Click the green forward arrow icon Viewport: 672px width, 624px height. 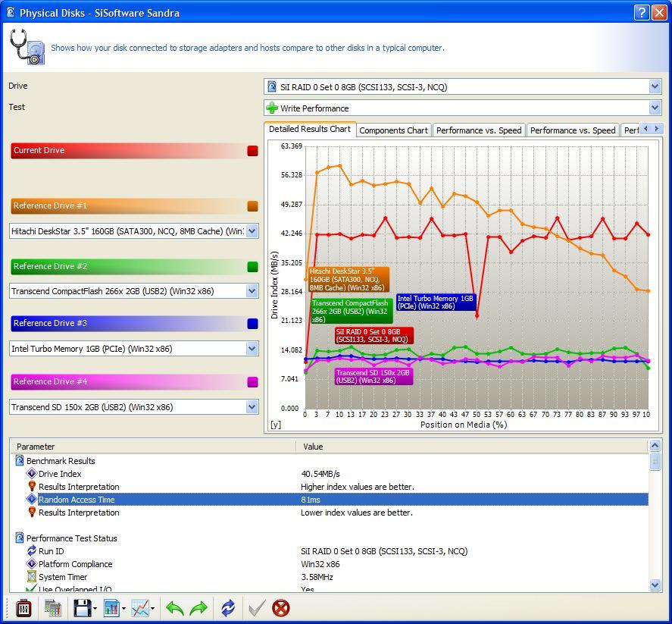coord(198,608)
